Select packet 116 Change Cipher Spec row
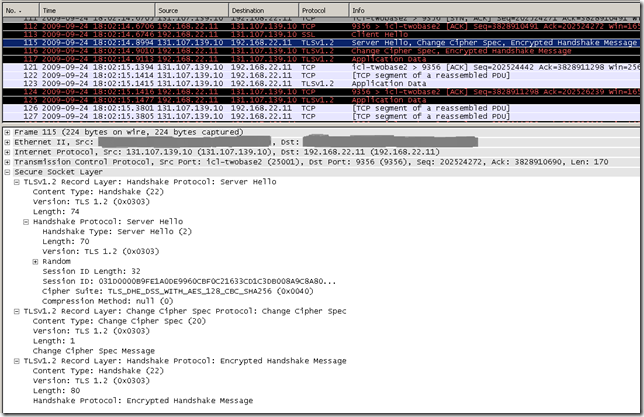This screenshot has height=417, width=644. point(321,51)
